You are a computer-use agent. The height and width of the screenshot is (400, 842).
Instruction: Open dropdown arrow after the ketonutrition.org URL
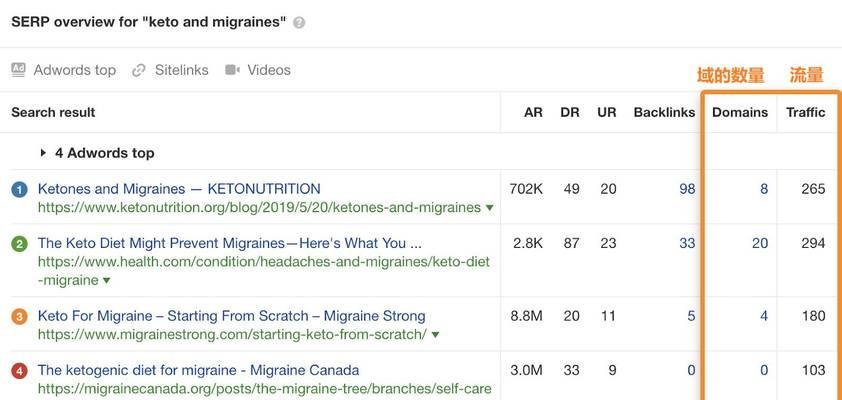pyautogui.click(x=489, y=208)
